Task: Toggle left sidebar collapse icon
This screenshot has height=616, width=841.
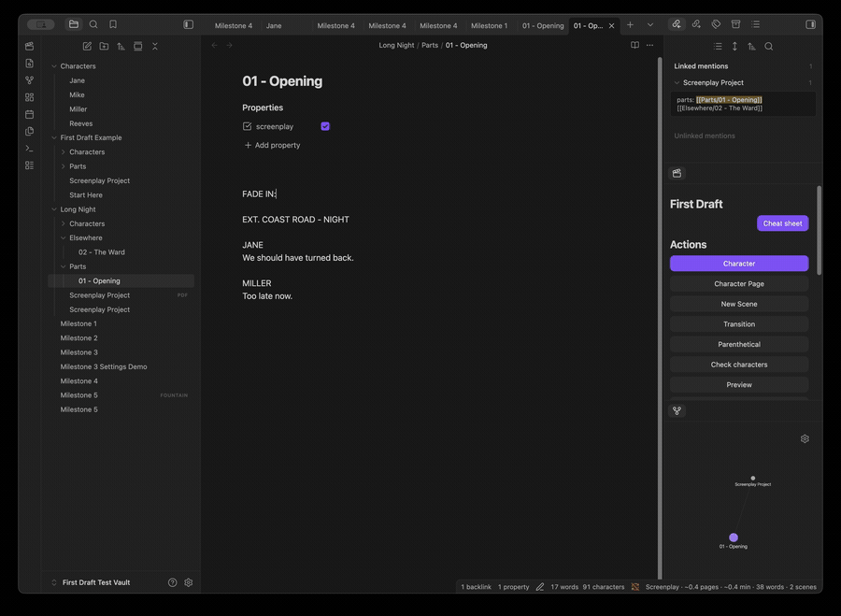Action: pos(188,24)
